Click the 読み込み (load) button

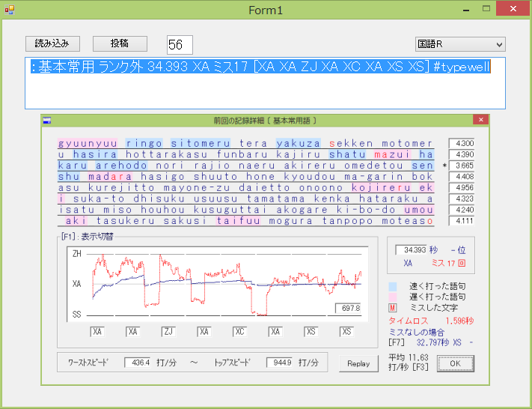[52, 43]
